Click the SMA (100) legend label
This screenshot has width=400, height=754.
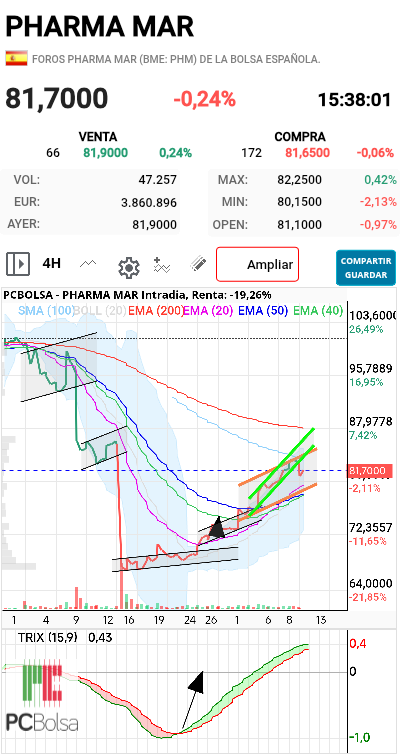click(46, 311)
